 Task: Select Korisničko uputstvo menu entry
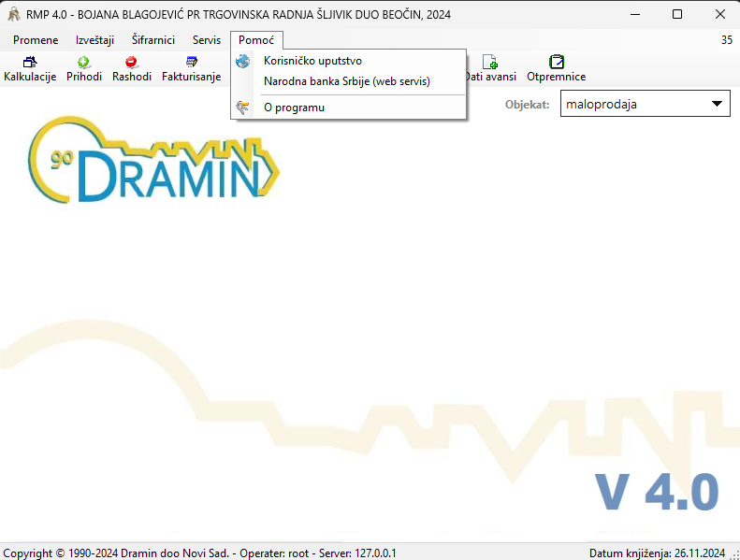click(348, 61)
